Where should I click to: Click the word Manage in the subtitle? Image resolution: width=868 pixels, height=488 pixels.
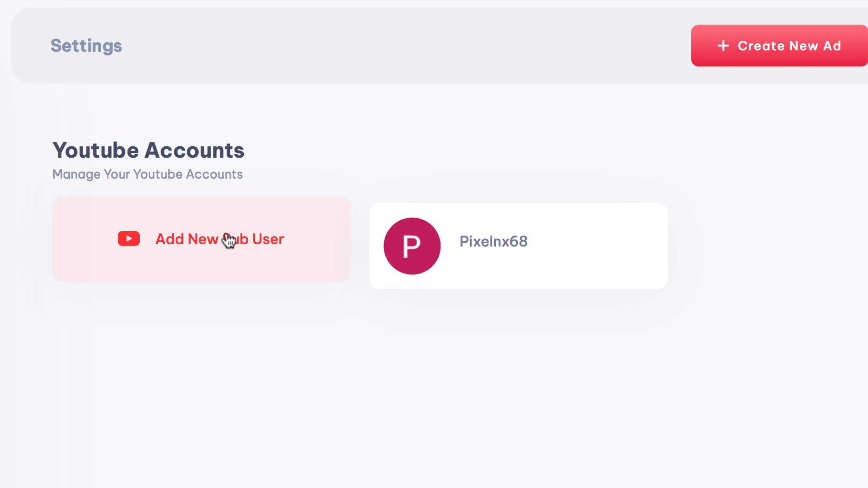click(76, 174)
